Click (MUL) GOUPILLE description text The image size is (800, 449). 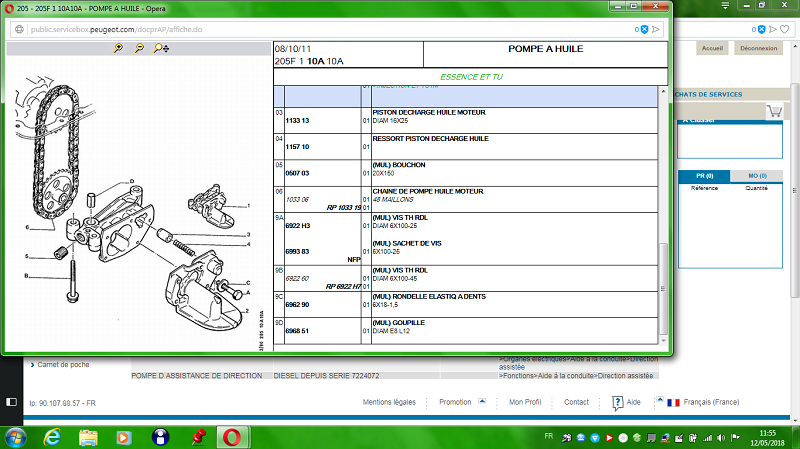point(398,323)
